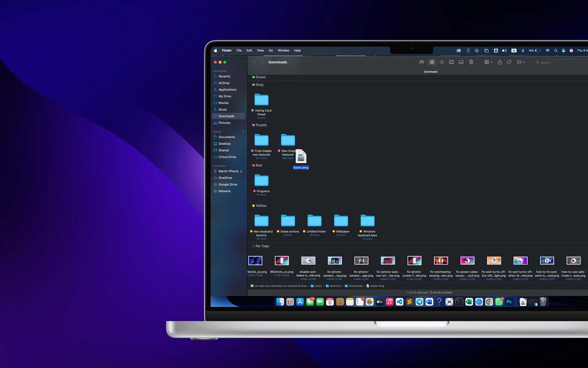Switch to gallery view in the toolbar
588x368 pixels.
[x=461, y=62]
